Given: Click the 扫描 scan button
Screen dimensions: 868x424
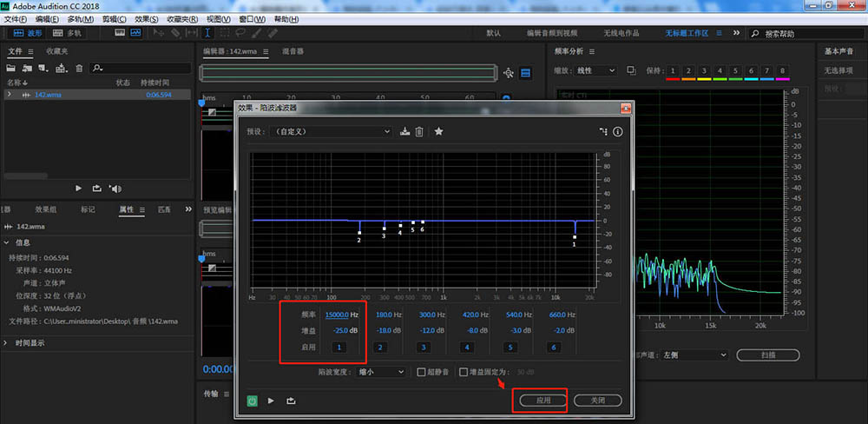Looking at the screenshot, I should [768, 355].
